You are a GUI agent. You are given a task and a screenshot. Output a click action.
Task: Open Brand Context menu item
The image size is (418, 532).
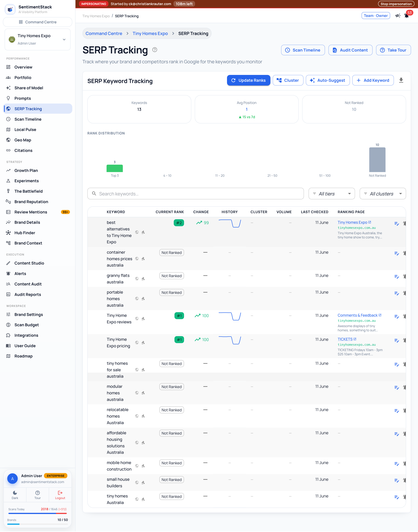coord(37,243)
